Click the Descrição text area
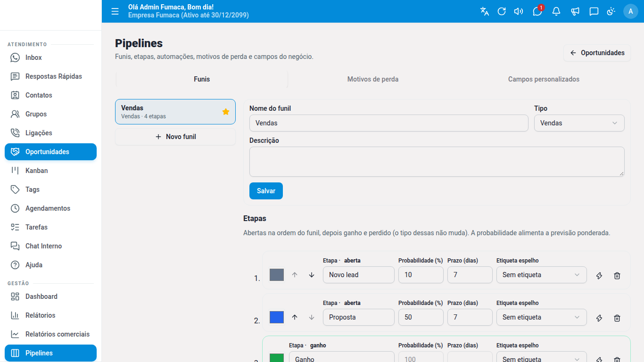Screen dimensions: 644x362 tap(437, 162)
